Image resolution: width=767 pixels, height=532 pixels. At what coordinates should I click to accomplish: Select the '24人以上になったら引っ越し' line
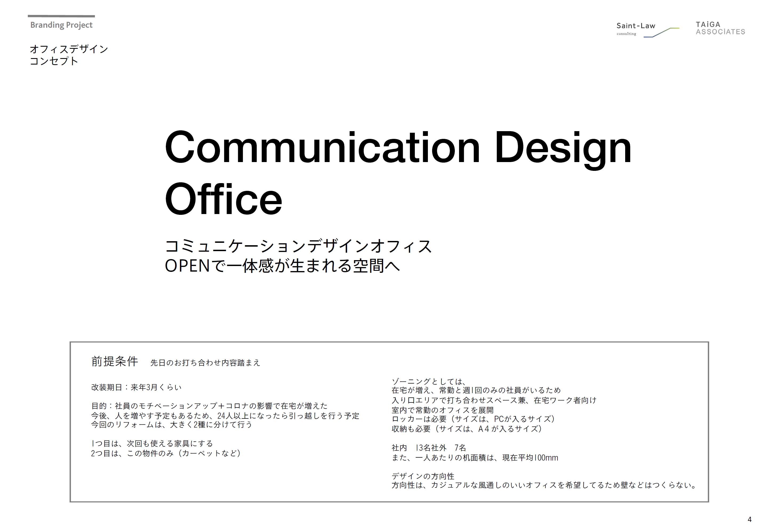pos(225,416)
